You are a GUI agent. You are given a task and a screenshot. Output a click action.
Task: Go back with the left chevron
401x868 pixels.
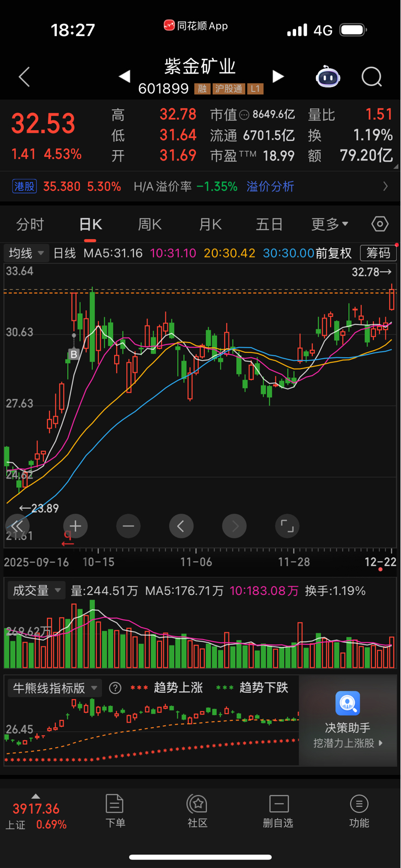(24, 77)
